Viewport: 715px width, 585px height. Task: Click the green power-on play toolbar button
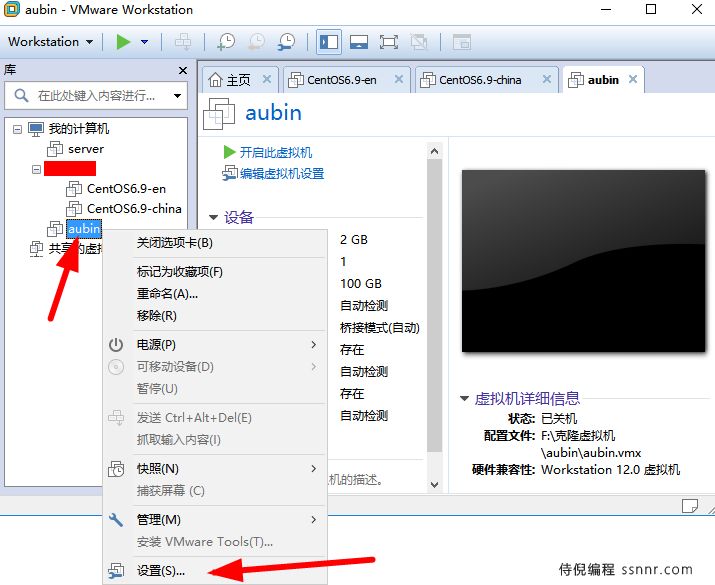123,42
